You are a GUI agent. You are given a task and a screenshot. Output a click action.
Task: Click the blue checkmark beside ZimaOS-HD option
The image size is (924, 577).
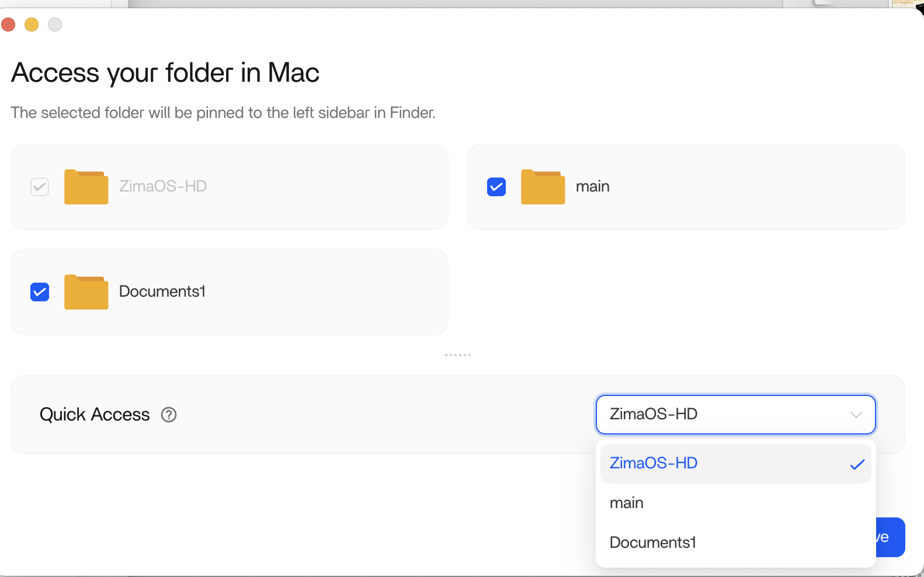857,464
